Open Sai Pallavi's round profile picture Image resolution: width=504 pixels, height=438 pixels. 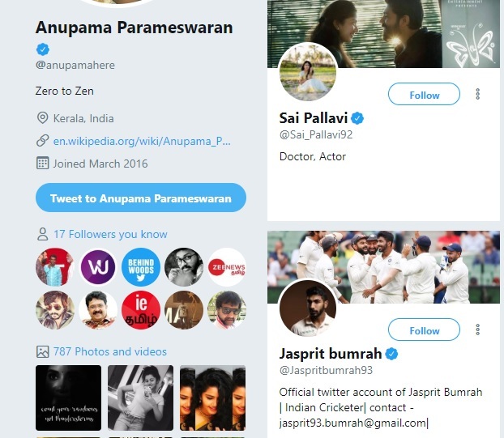click(x=308, y=73)
